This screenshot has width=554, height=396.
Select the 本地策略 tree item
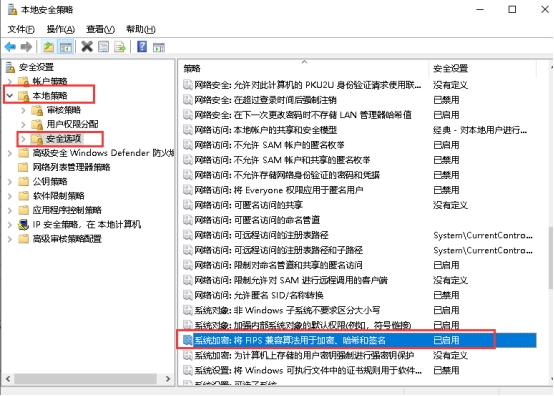point(50,95)
